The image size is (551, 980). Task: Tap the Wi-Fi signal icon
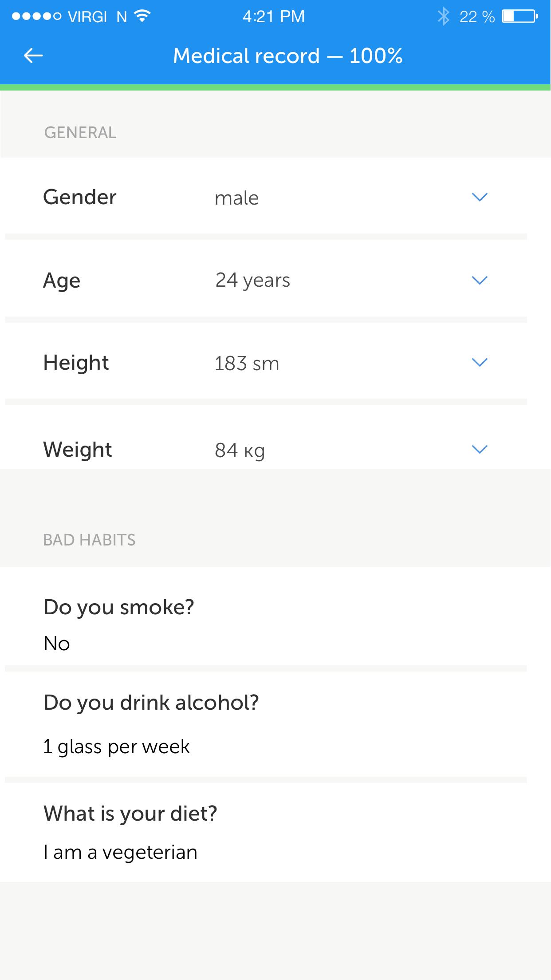point(142,16)
